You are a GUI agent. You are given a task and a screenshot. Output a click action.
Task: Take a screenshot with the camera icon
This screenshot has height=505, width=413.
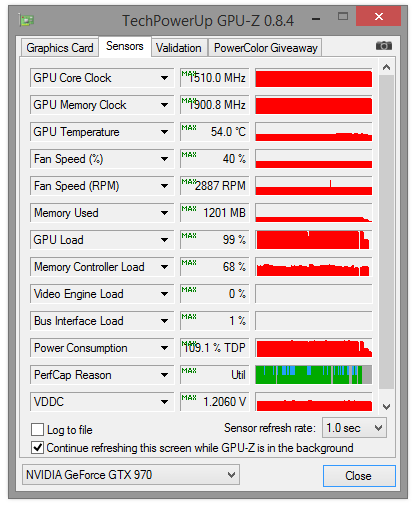[384, 46]
